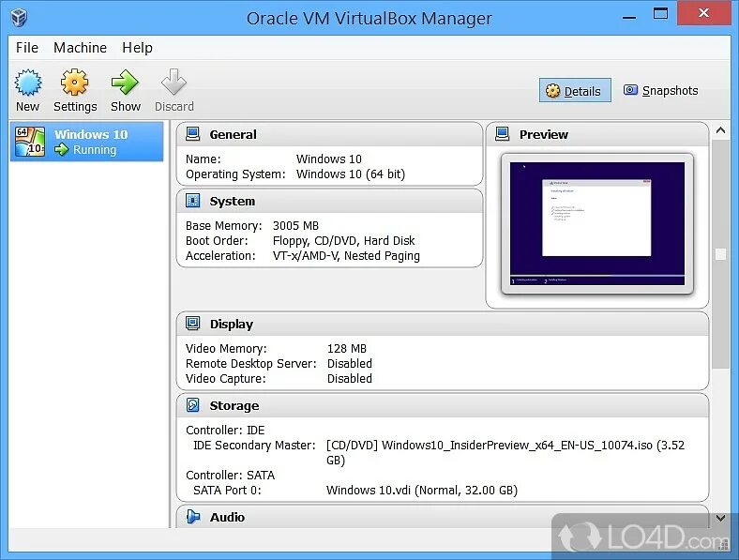Click the grayed Discard arrow icon

173,83
